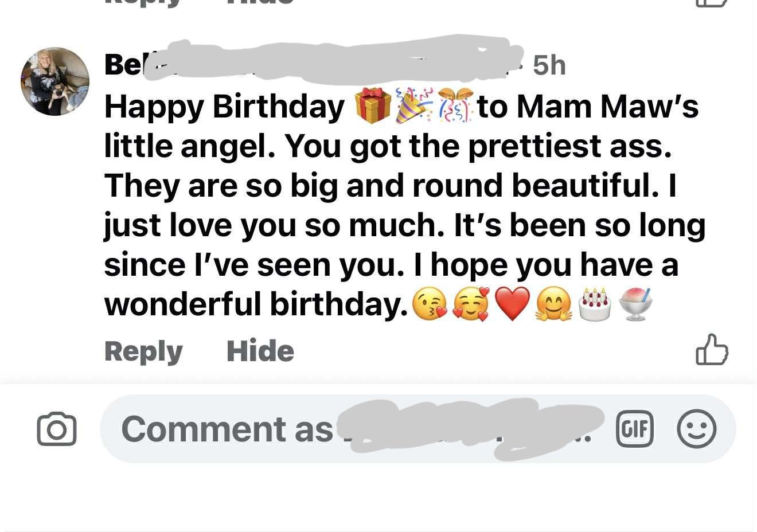Click the gift box emoji in the comment
The image size is (757, 532).
[374, 106]
